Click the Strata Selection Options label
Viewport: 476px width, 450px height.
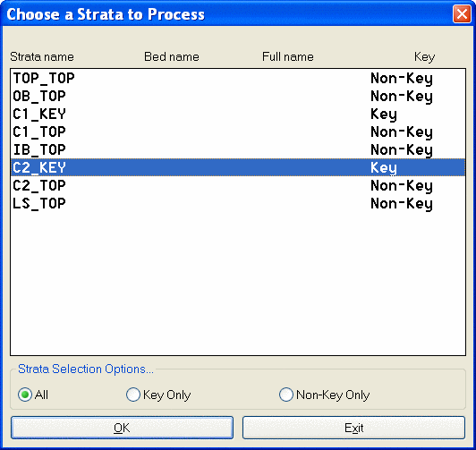tap(86, 369)
